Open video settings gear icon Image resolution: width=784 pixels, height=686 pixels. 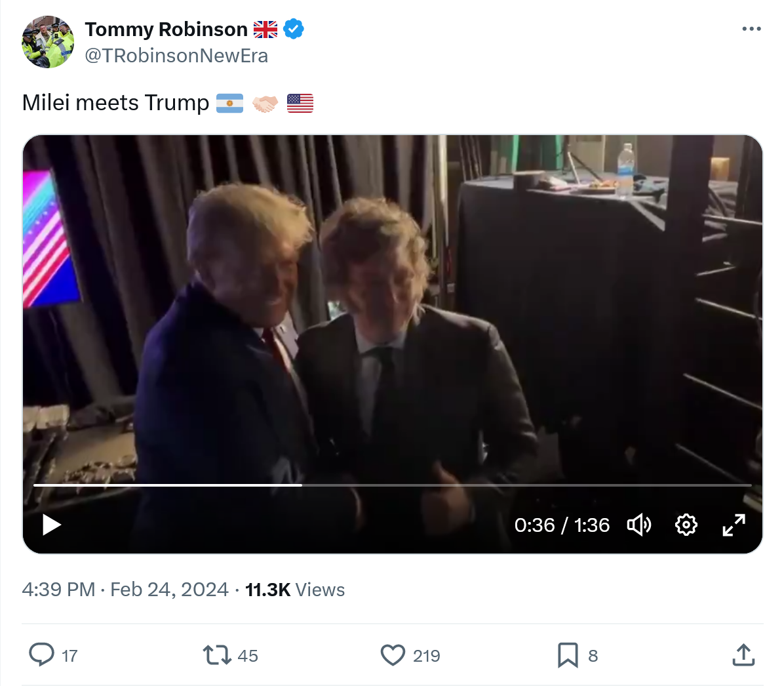tap(686, 525)
